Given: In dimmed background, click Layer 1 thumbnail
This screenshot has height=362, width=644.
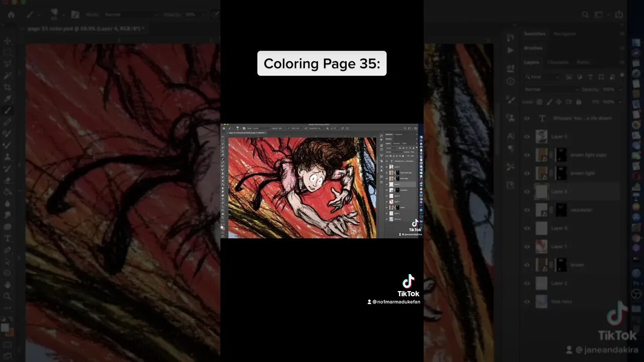Looking at the screenshot, I should click(x=541, y=246).
